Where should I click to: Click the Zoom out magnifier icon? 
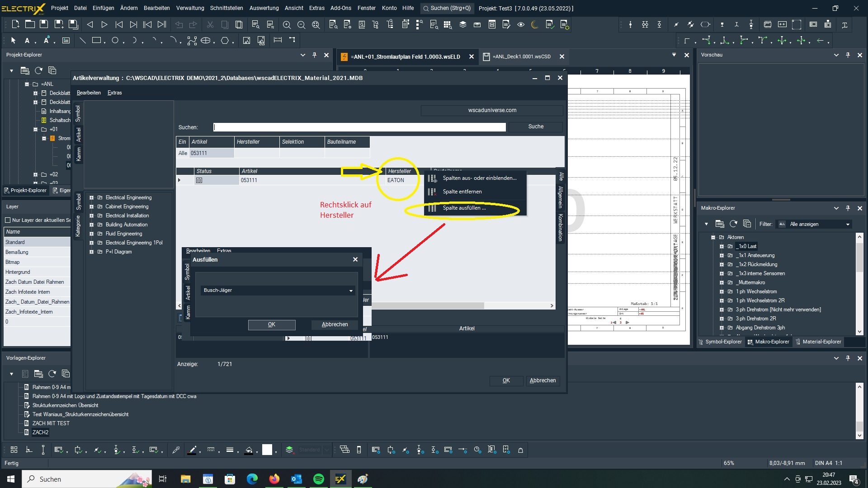(x=301, y=24)
